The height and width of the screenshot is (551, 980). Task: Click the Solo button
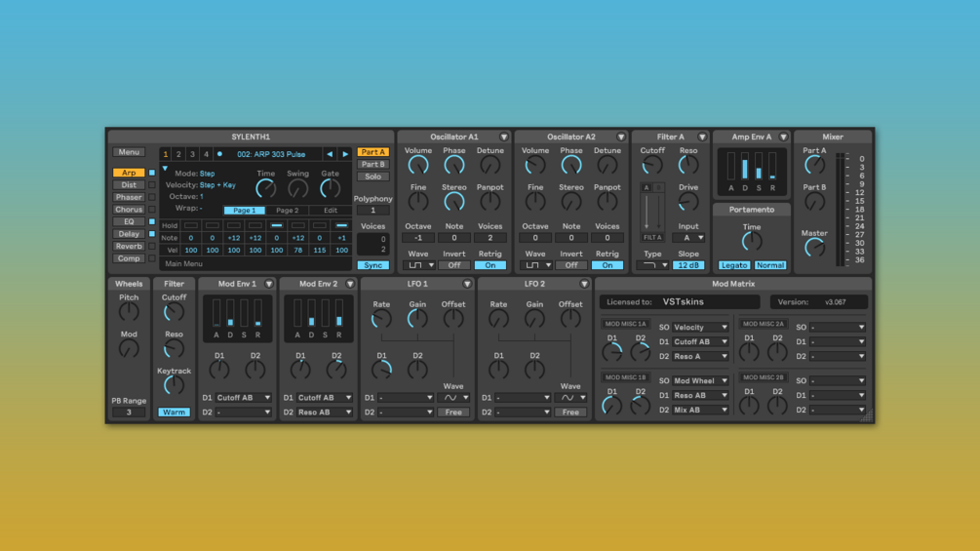click(373, 177)
